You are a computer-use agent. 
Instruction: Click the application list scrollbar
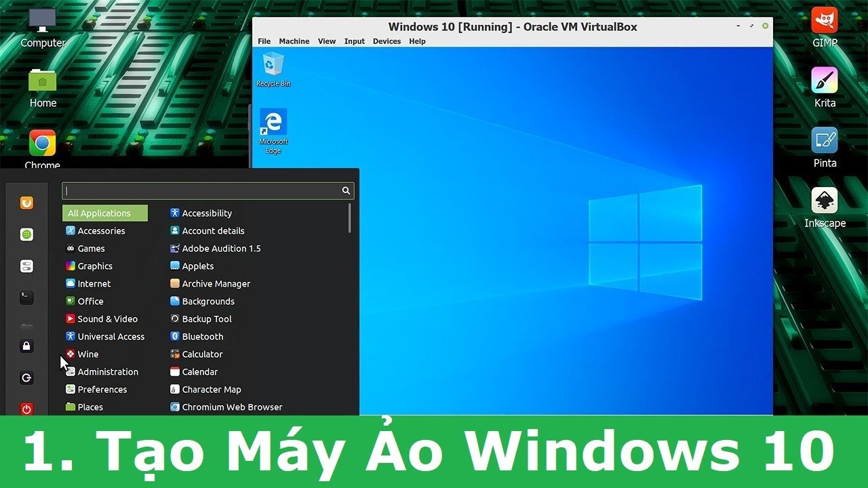coord(350,218)
